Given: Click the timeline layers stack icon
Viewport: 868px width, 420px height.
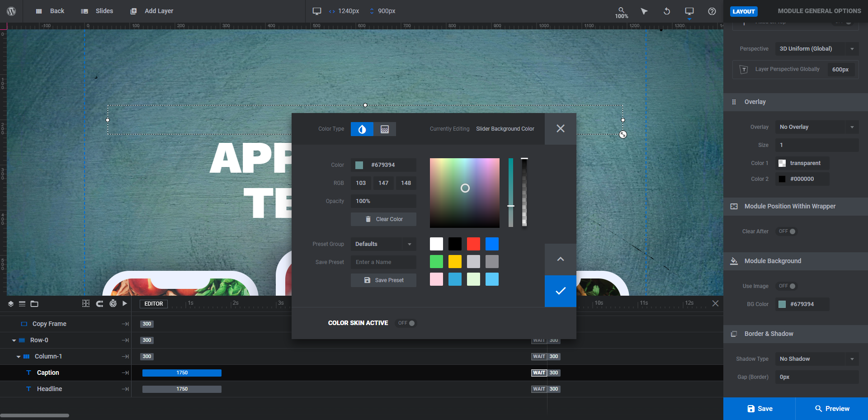Looking at the screenshot, I should [x=11, y=304].
